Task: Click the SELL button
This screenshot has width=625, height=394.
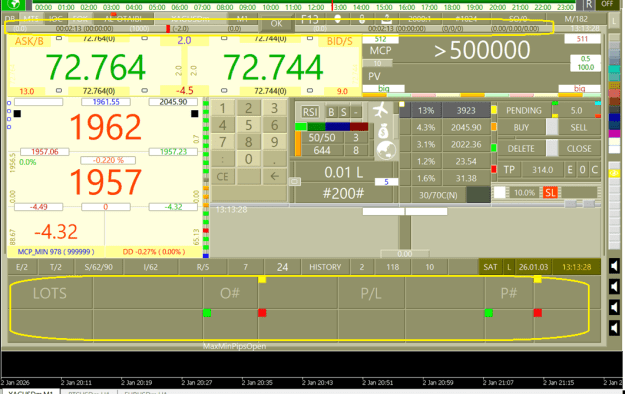Action: click(x=578, y=128)
